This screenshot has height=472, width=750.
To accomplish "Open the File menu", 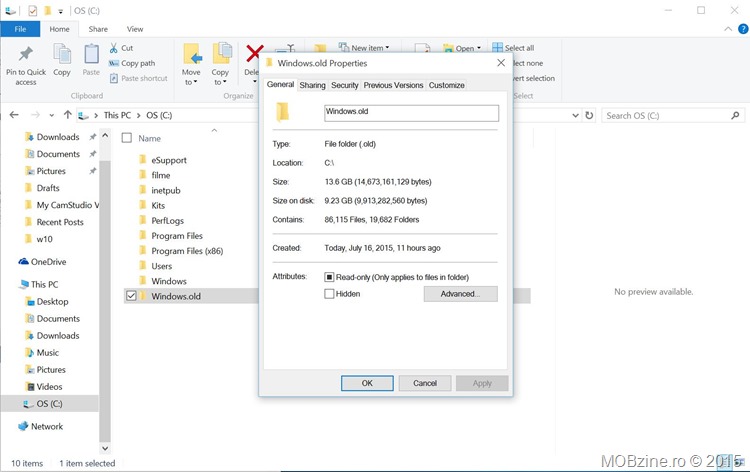I will pos(20,29).
